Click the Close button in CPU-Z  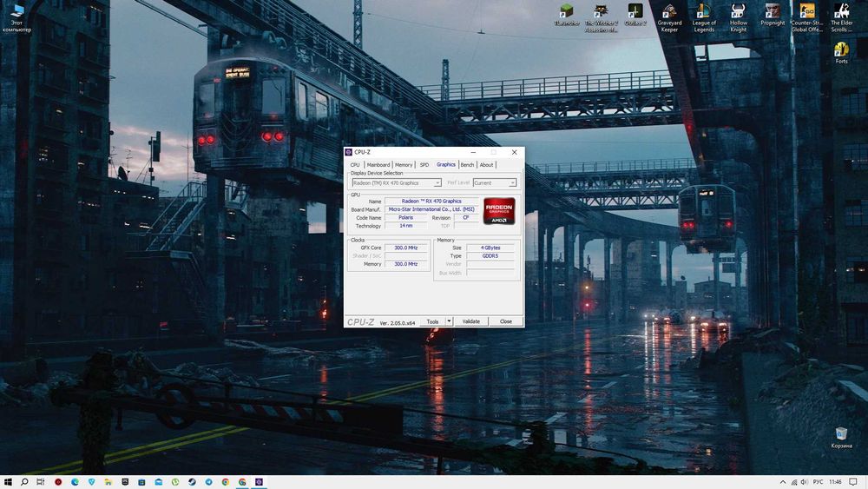(506, 321)
